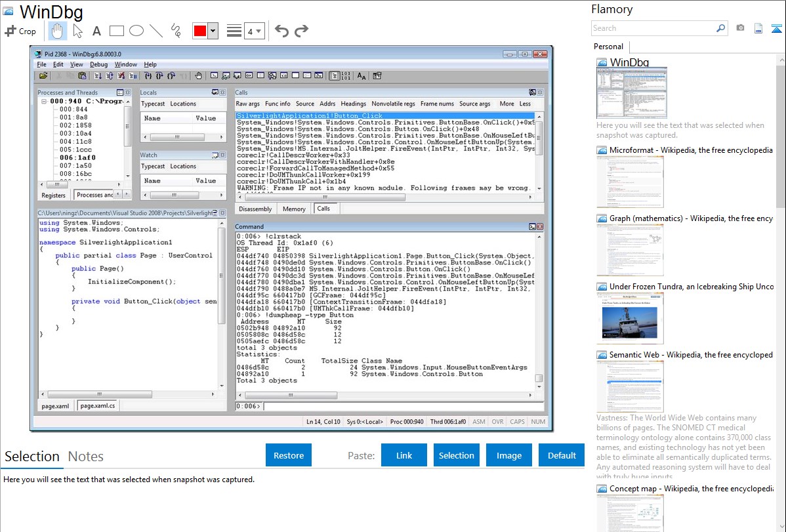This screenshot has height=532, width=786.
Task: Open the line thickness dropdown showing 4
Action: (x=255, y=31)
